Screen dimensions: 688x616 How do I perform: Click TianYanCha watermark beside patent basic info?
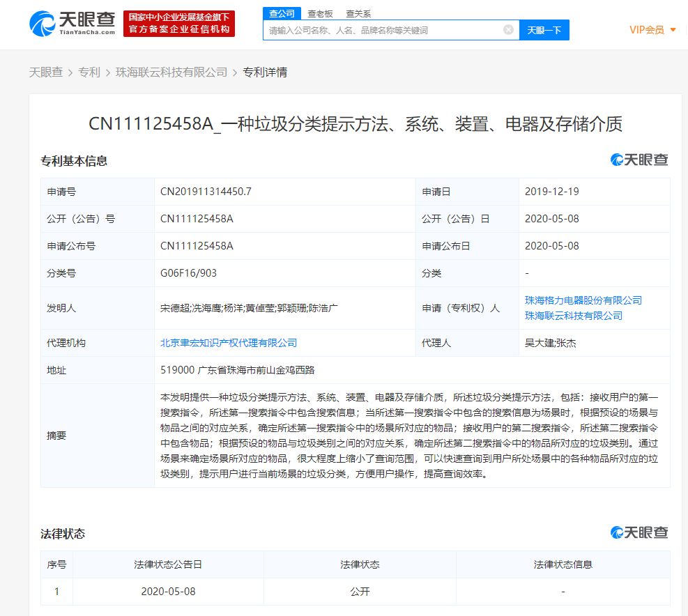[x=639, y=160]
